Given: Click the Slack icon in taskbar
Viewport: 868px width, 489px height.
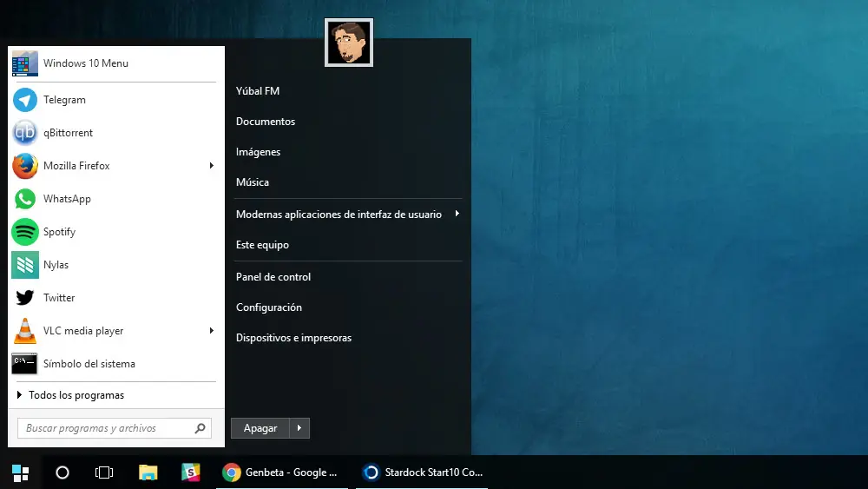Looking at the screenshot, I should pos(190,472).
